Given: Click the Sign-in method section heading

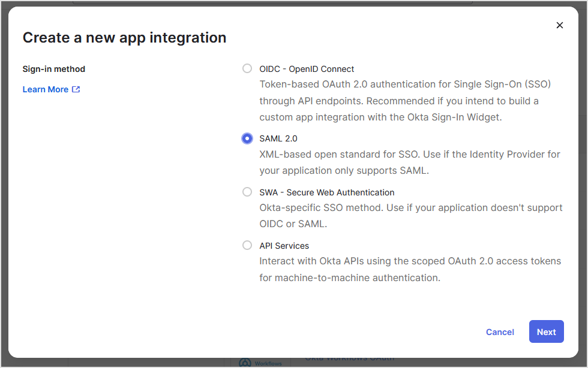Looking at the screenshot, I should pyautogui.click(x=53, y=68).
